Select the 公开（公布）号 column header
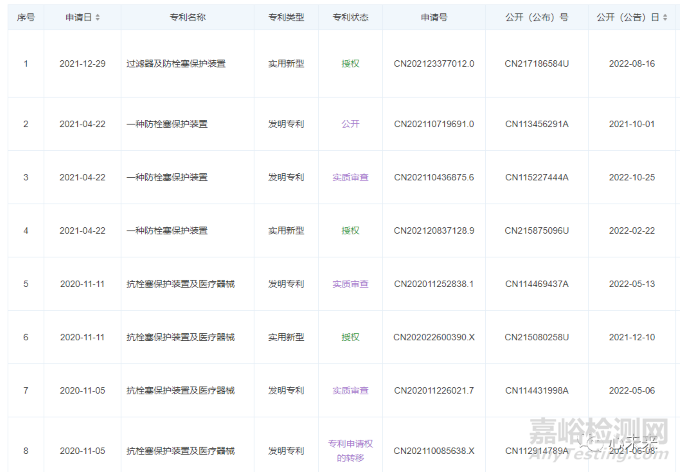 [x=536, y=18]
